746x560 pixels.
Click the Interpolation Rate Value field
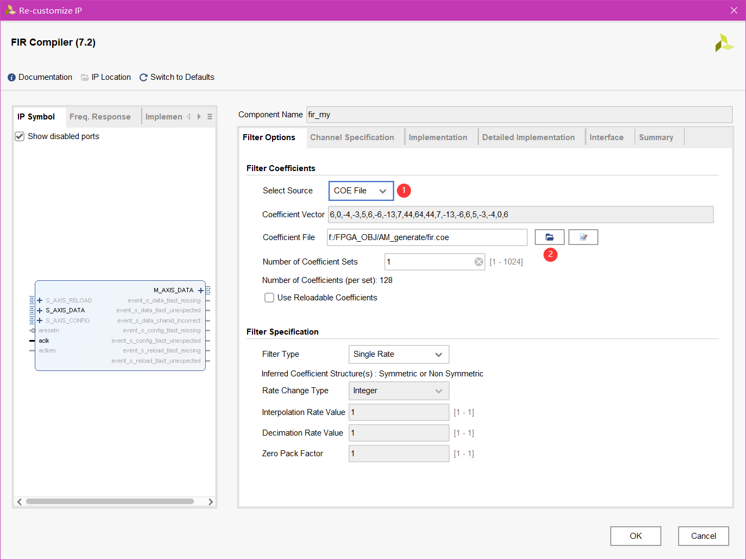point(399,412)
